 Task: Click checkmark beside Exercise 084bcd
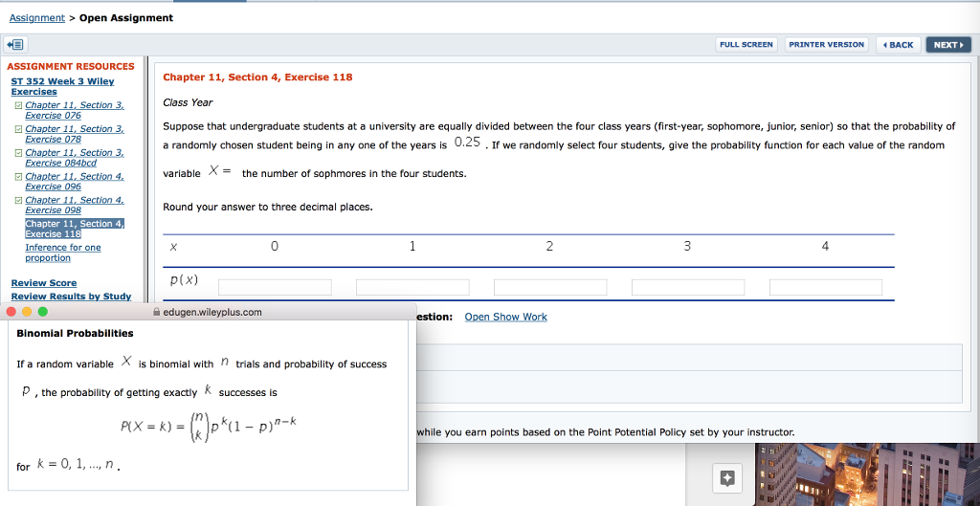[x=18, y=153]
